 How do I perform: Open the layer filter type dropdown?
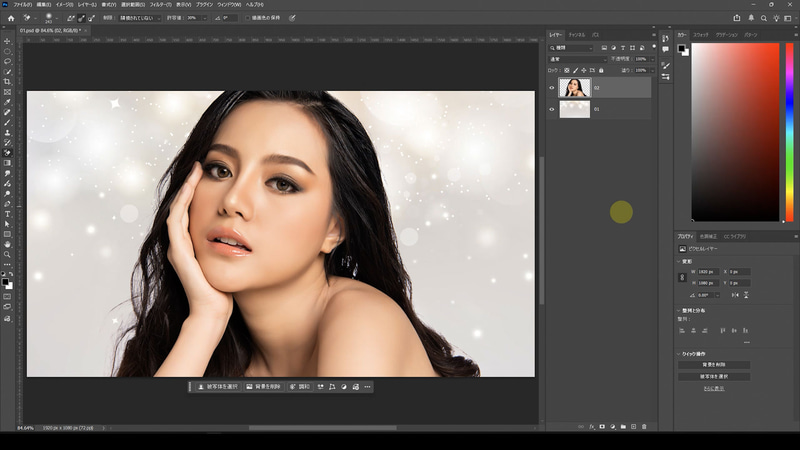pos(571,48)
